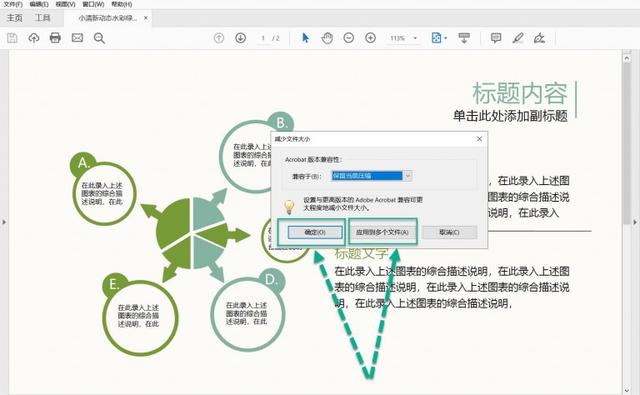
Task: Print the document using printer icon
Action: (x=55, y=38)
